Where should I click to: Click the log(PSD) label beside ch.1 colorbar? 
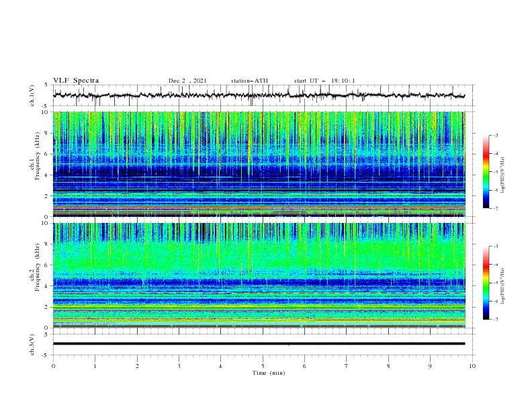503,175
